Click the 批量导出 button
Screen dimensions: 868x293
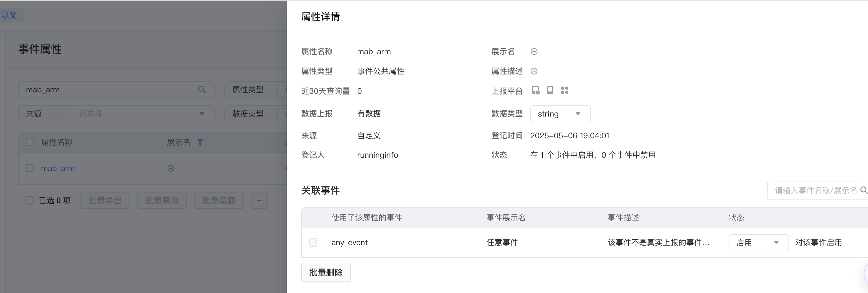(105, 201)
